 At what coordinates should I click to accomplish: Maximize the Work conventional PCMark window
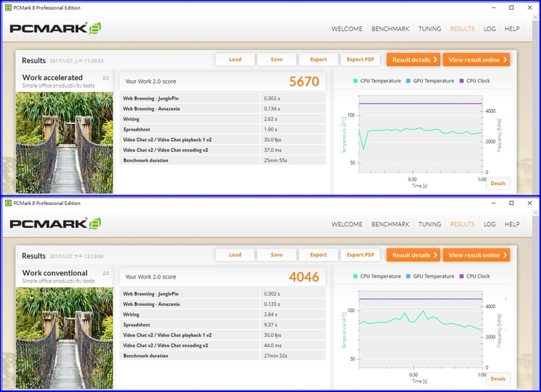(x=511, y=203)
